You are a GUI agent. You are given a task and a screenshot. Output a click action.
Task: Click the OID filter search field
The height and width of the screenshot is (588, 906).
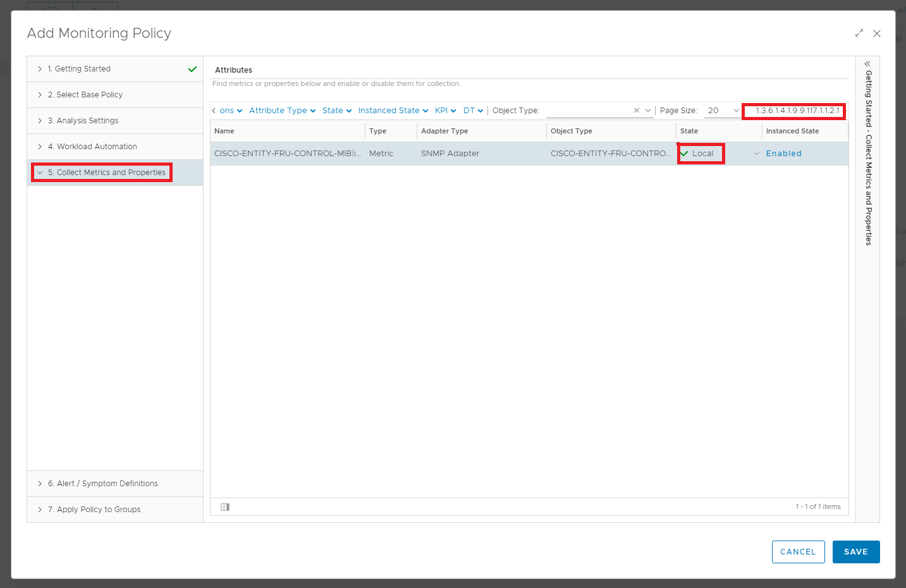point(795,111)
